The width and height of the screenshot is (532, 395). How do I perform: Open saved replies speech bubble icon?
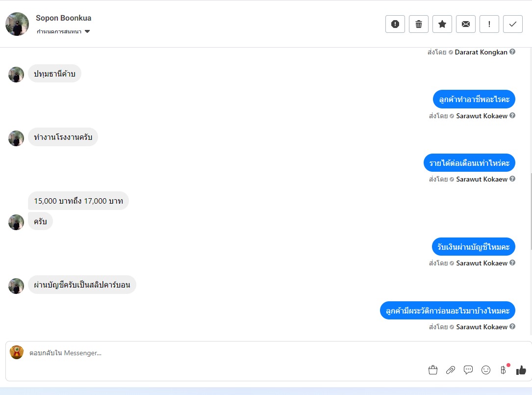tap(468, 370)
